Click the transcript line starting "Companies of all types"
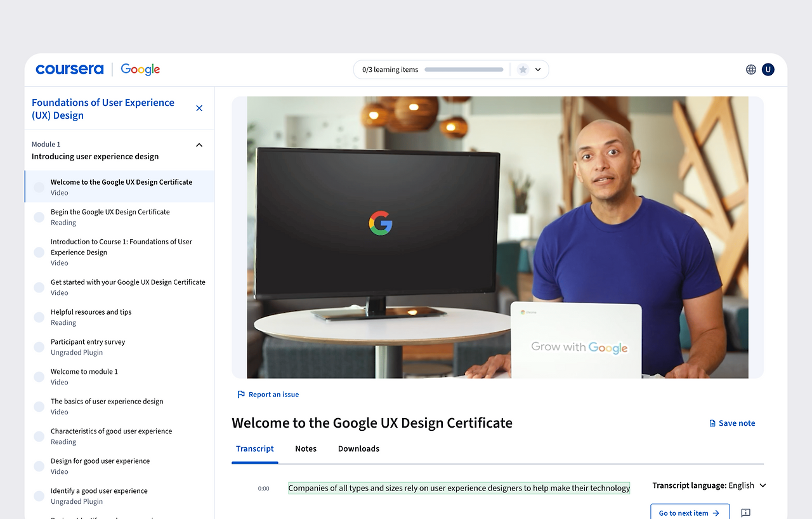Viewport: 812px width, 519px height. [459, 488]
